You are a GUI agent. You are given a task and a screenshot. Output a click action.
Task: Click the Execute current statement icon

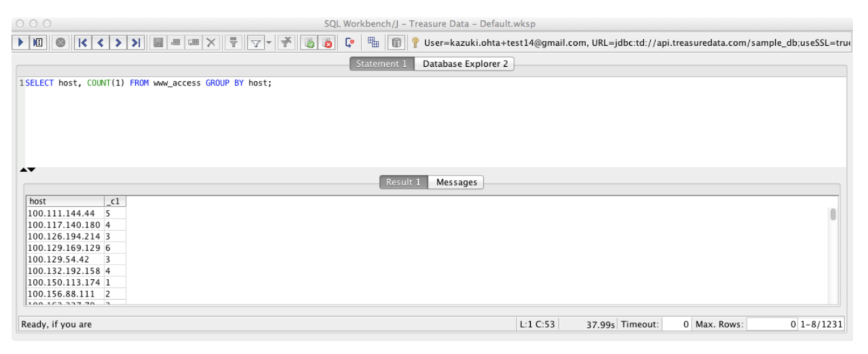pos(38,42)
